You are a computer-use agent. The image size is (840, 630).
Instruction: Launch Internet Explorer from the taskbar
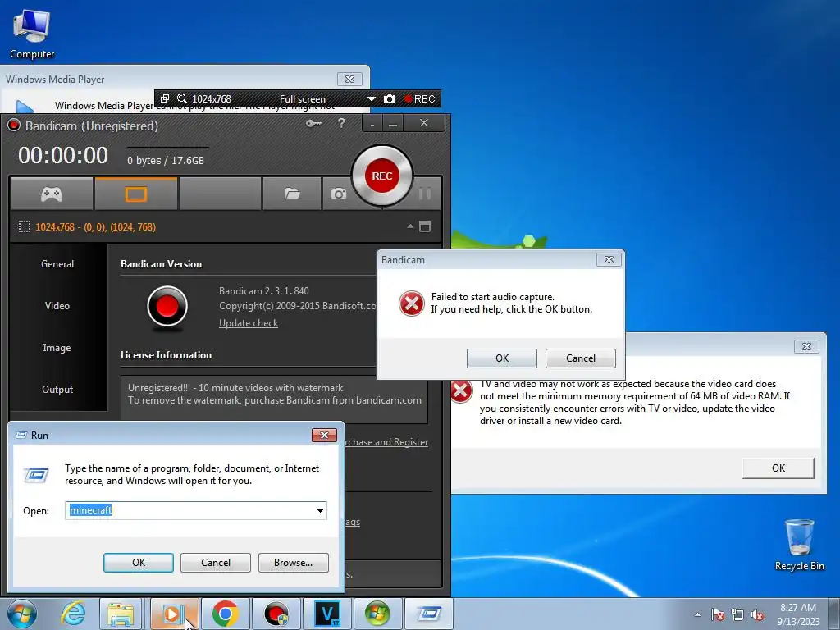click(73, 614)
